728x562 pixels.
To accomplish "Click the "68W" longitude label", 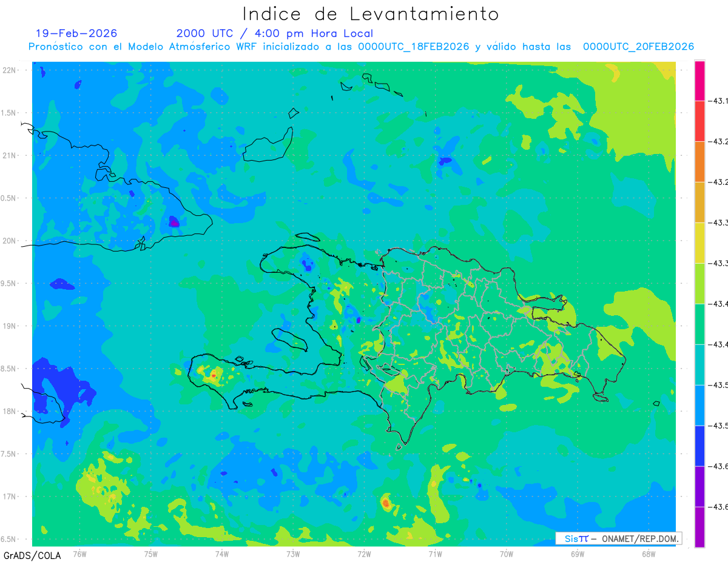I will click(x=648, y=554).
